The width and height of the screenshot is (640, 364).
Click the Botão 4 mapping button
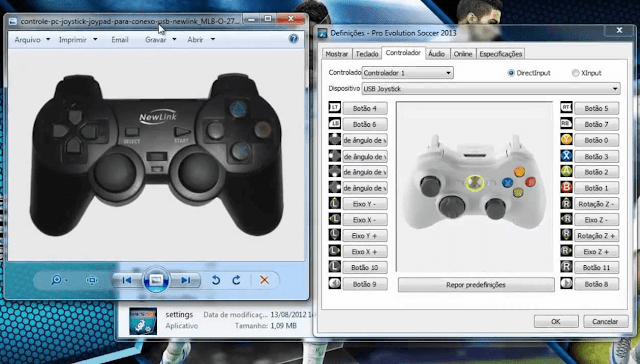click(364, 108)
